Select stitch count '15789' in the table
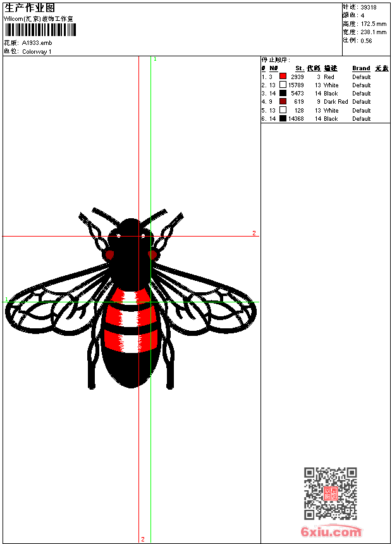Screen dimensions: 392x544 [296, 85]
